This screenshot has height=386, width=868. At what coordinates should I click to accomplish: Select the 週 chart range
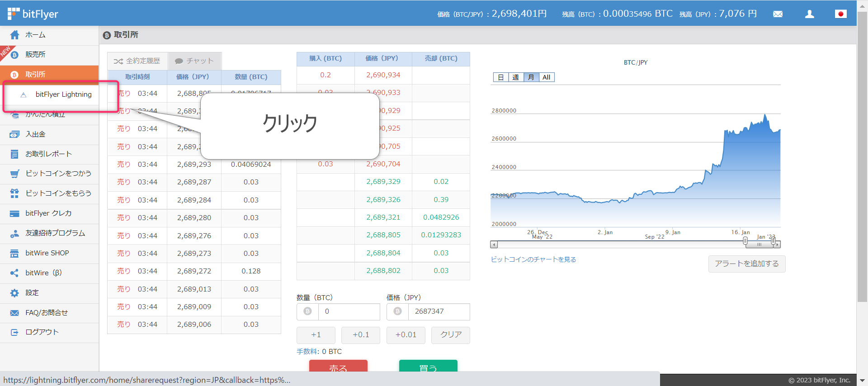[x=516, y=77]
